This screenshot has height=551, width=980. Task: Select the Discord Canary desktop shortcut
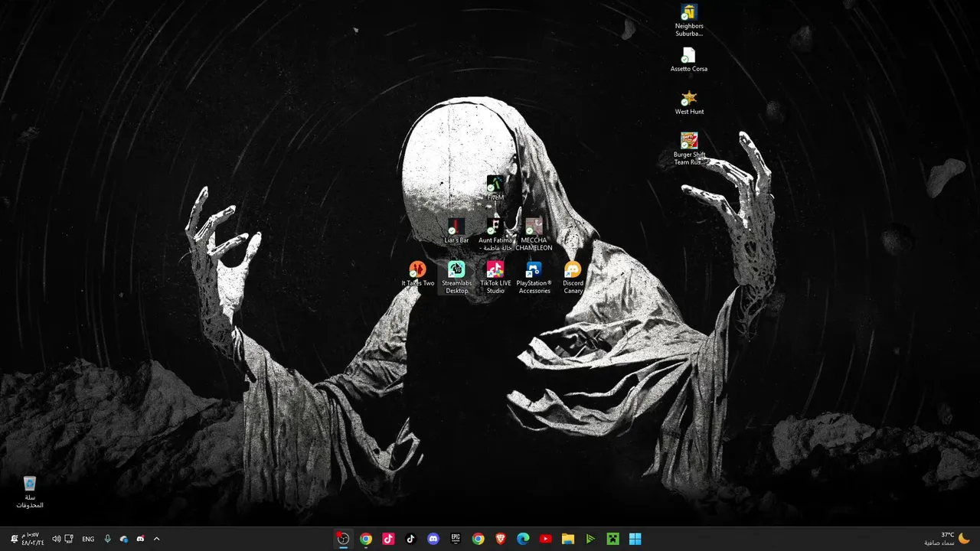click(x=573, y=278)
